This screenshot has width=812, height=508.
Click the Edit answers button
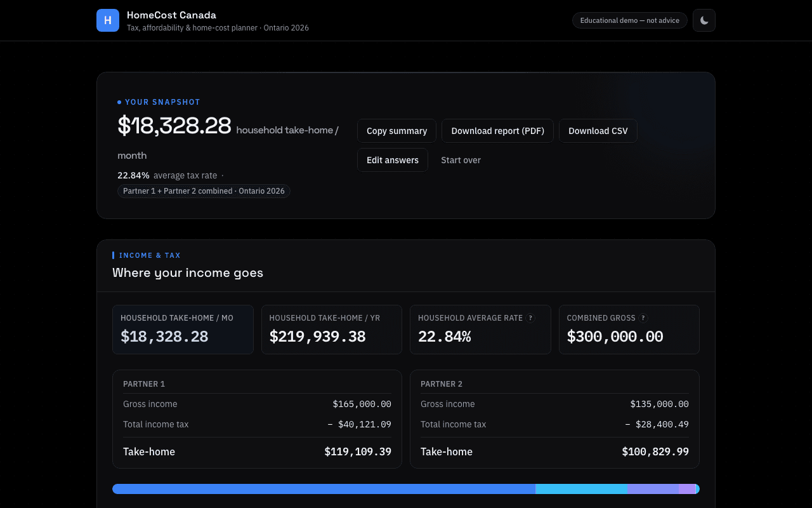pos(393,160)
